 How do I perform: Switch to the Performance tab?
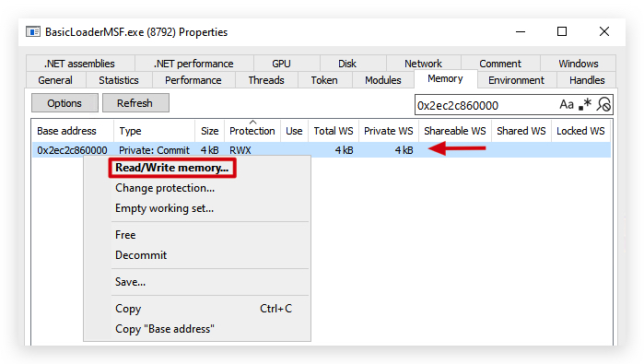[193, 80]
